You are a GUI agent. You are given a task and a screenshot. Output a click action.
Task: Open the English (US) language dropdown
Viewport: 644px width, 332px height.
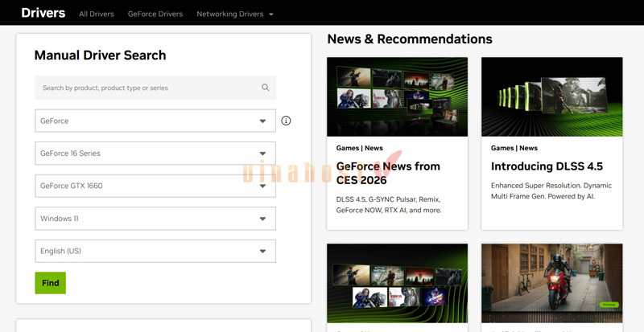155,251
